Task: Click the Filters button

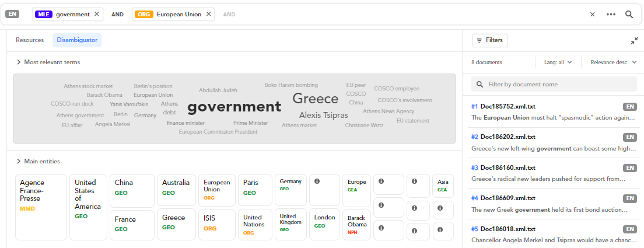Action: click(x=489, y=40)
